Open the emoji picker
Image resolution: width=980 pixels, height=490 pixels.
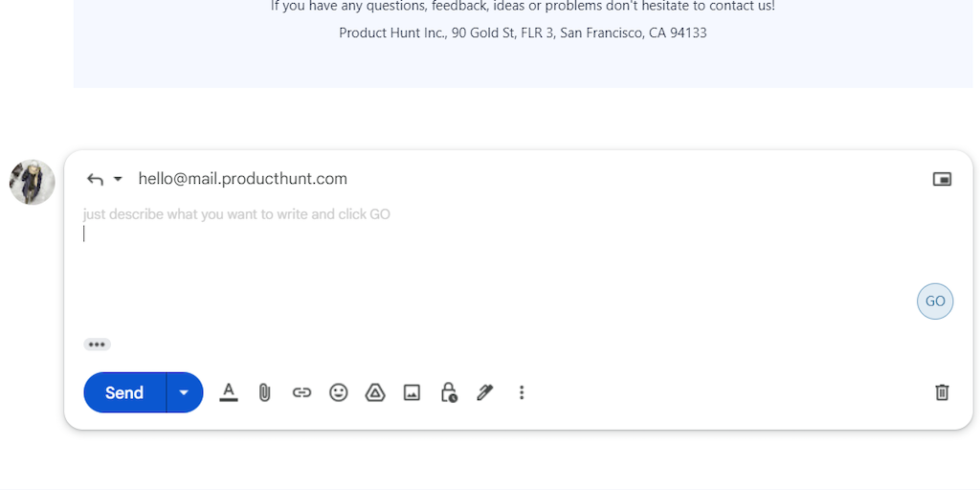339,392
